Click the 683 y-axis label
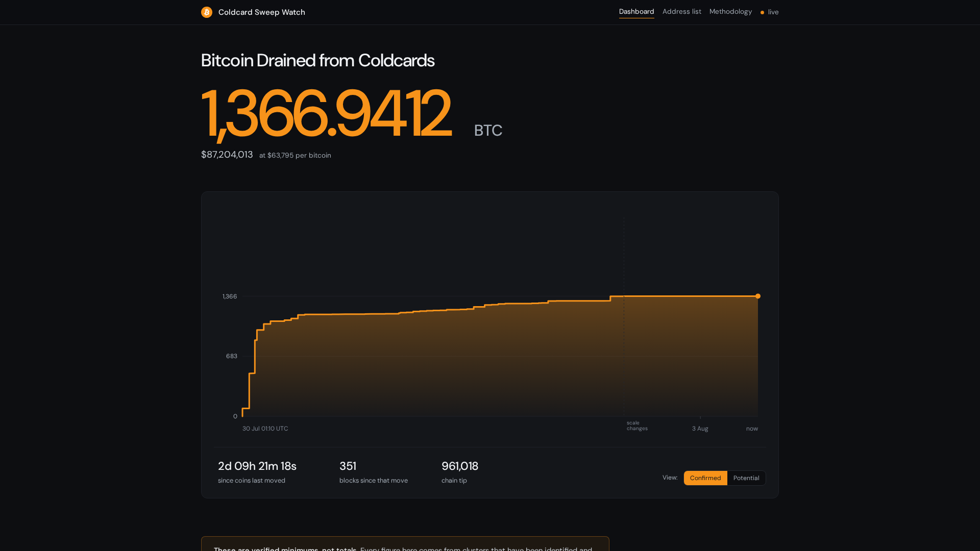 (232, 356)
